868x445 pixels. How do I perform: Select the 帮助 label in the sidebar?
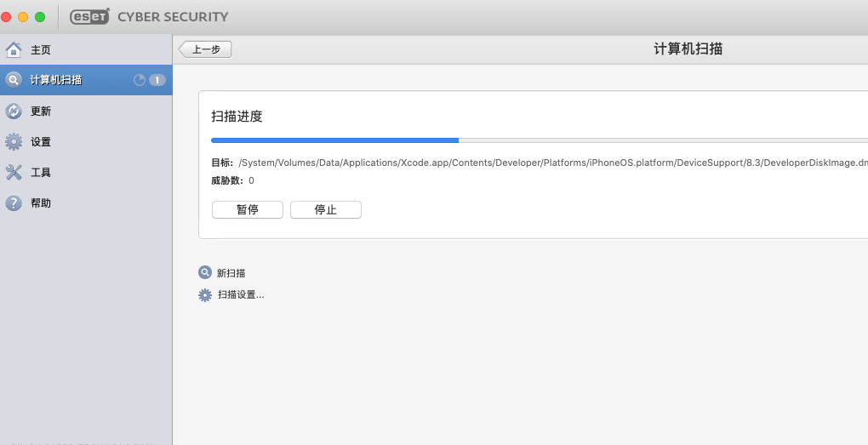41,203
